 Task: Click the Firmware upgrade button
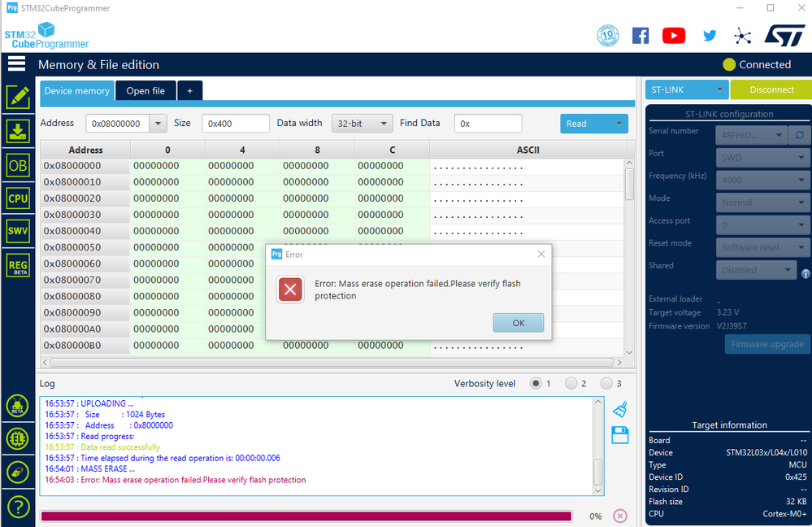(767, 344)
